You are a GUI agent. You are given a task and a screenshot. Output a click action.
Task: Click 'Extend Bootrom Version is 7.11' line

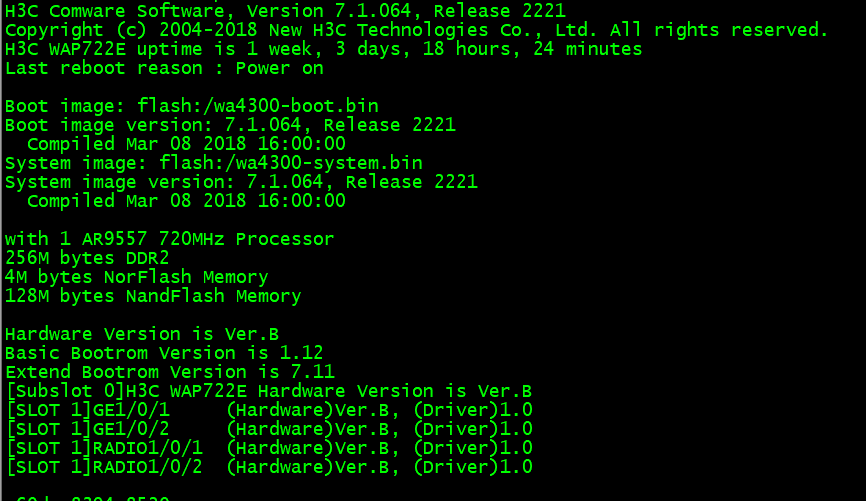[169, 372]
